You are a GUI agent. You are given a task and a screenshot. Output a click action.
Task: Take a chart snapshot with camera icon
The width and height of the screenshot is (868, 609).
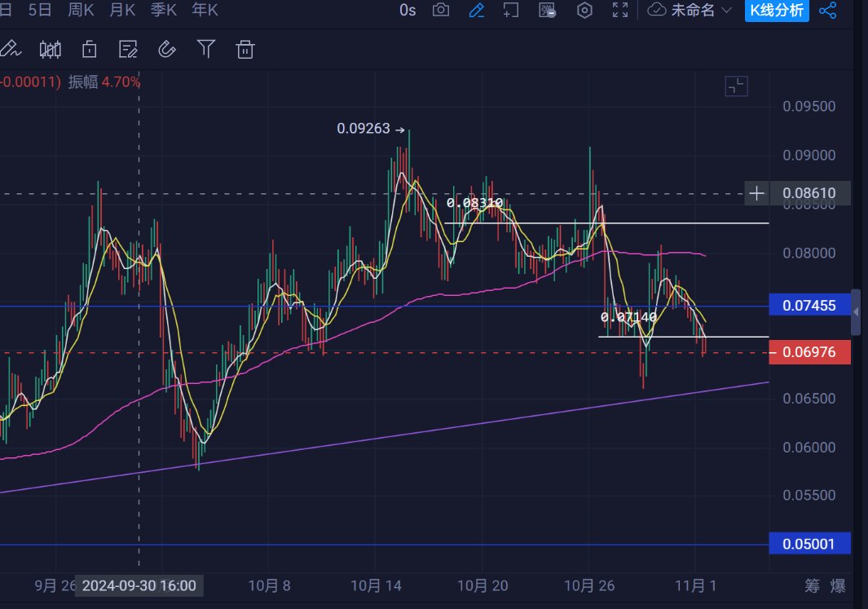pyautogui.click(x=441, y=10)
